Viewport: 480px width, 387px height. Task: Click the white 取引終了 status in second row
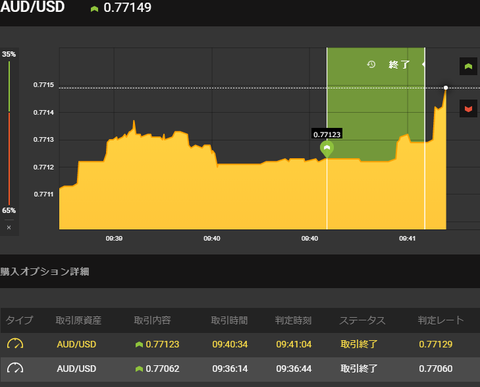(x=359, y=369)
